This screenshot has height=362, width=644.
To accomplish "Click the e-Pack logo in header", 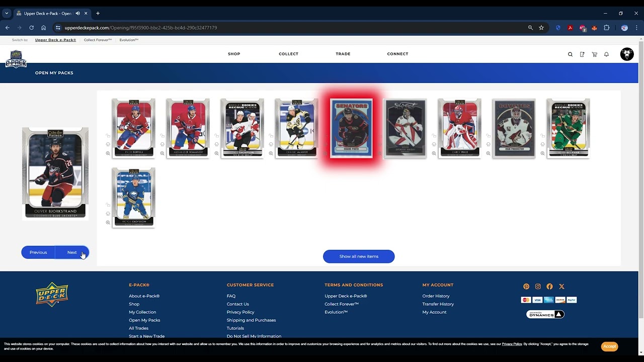I will click(16, 59).
